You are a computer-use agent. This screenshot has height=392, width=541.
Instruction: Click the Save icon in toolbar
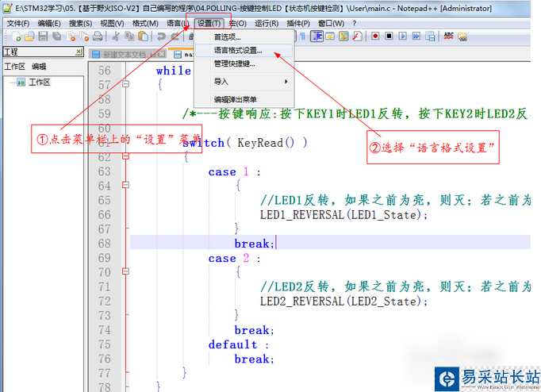tap(43, 37)
